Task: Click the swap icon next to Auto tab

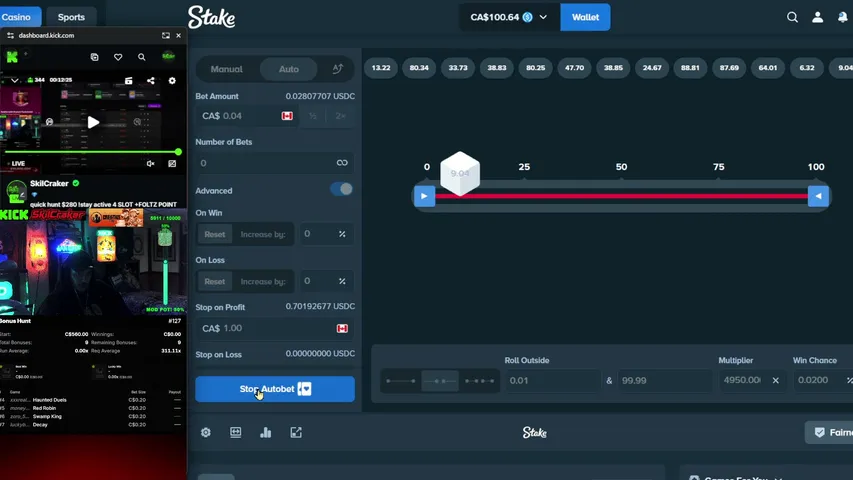Action: [x=338, y=69]
